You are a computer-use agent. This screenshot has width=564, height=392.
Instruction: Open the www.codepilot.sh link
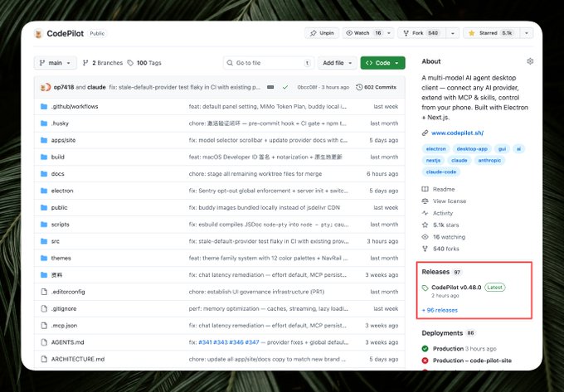[x=457, y=133]
